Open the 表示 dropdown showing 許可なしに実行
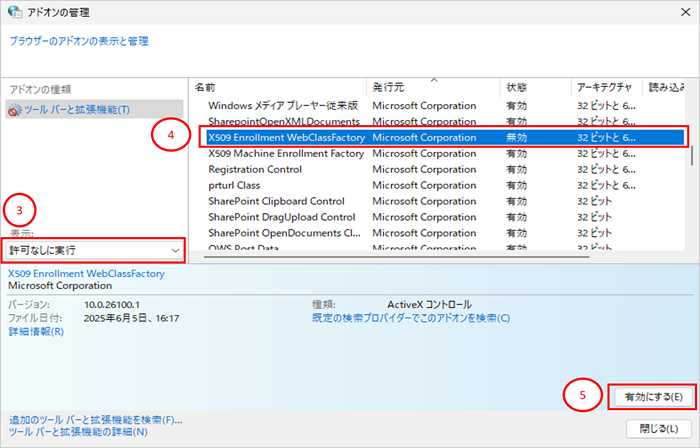 [x=94, y=249]
